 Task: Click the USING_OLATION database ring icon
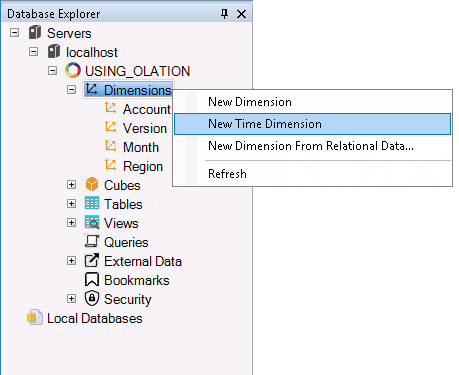tap(73, 71)
